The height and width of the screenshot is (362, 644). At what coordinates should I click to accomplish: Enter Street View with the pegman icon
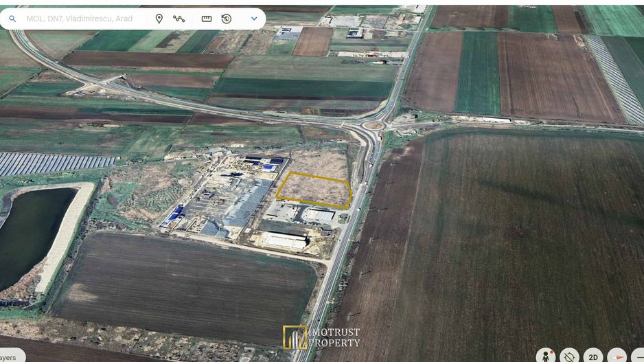pos(546,357)
